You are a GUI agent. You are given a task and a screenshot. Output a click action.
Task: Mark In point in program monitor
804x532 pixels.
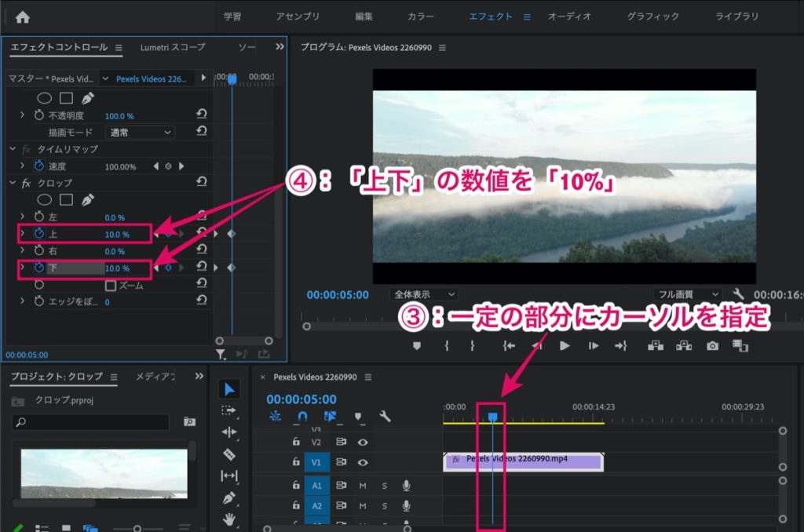447,346
